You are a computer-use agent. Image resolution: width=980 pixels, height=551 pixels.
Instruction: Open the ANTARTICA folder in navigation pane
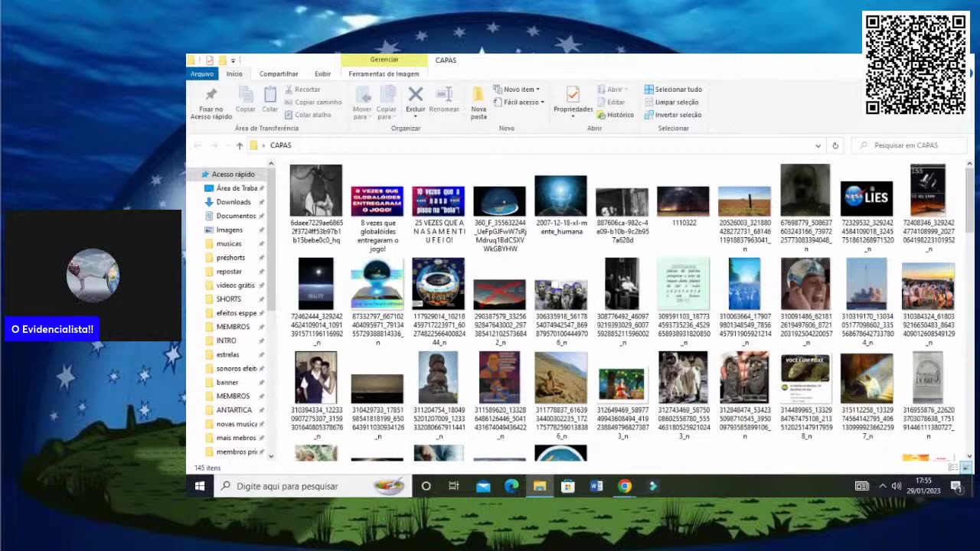point(234,410)
